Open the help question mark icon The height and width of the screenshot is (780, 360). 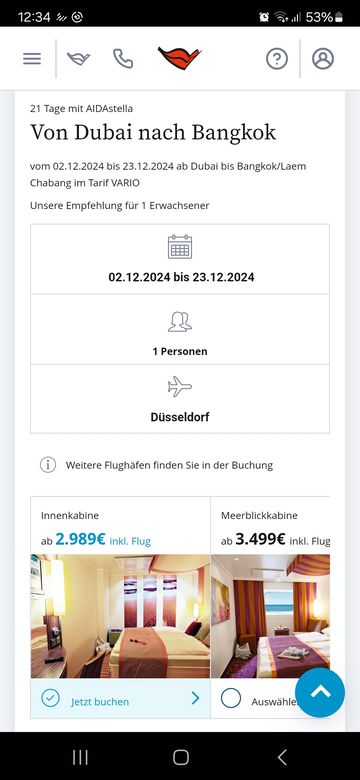277,59
